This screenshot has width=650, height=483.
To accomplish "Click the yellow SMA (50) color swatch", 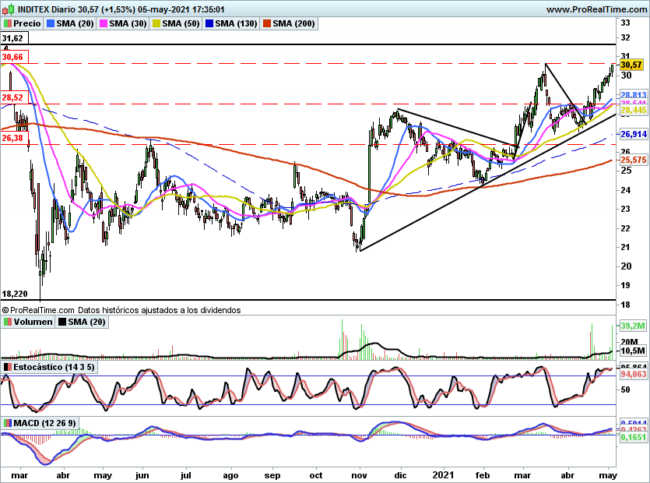I will coord(157,24).
